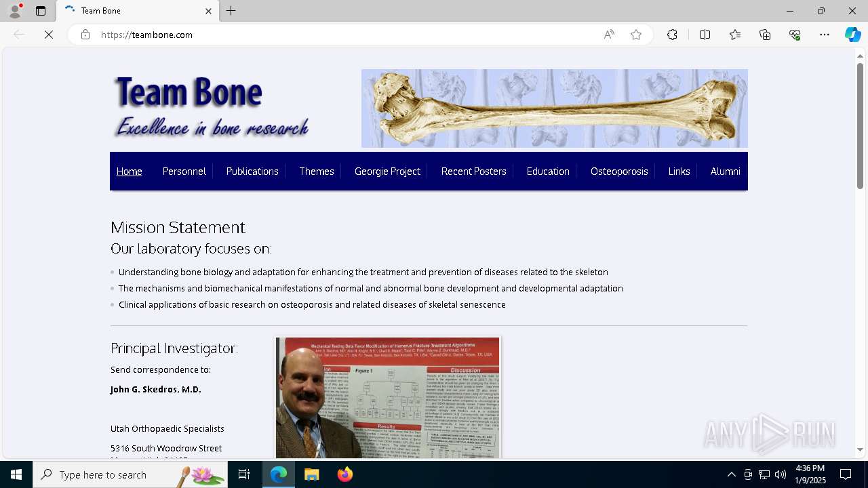This screenshot has width=868, height=488.
Task: Click the bullet about understanding bone biology
Action: click(363, 272)
